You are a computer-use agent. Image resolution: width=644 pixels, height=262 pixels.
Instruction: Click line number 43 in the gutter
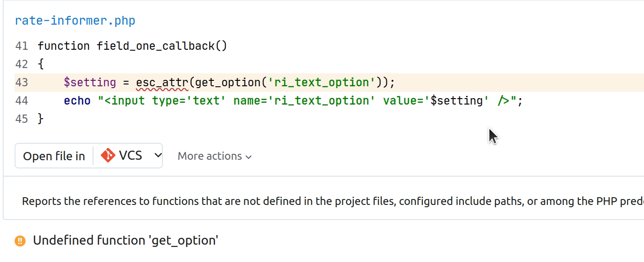(21, 83)
